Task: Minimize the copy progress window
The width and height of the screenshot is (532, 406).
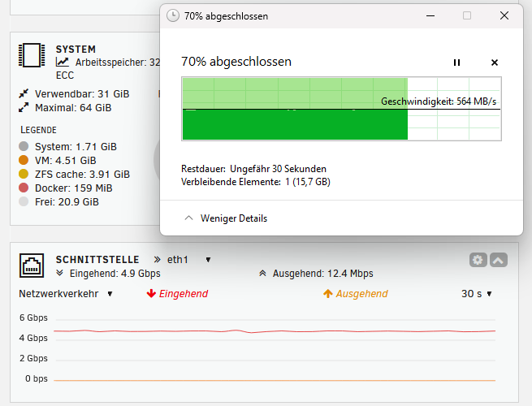Action: click(x=430, y=15)
